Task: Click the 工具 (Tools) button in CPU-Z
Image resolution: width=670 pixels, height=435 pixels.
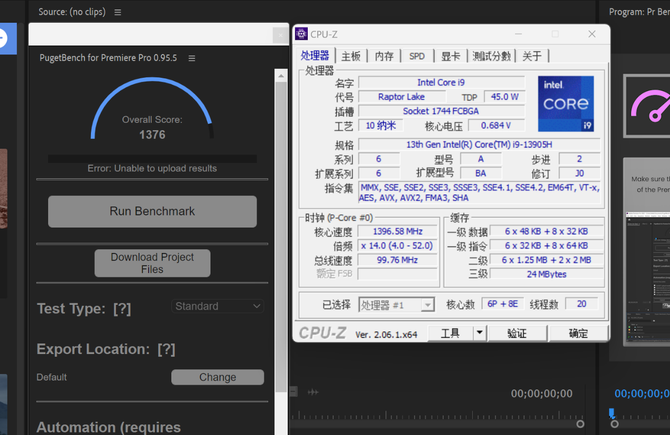Action: tap(450, 333)
